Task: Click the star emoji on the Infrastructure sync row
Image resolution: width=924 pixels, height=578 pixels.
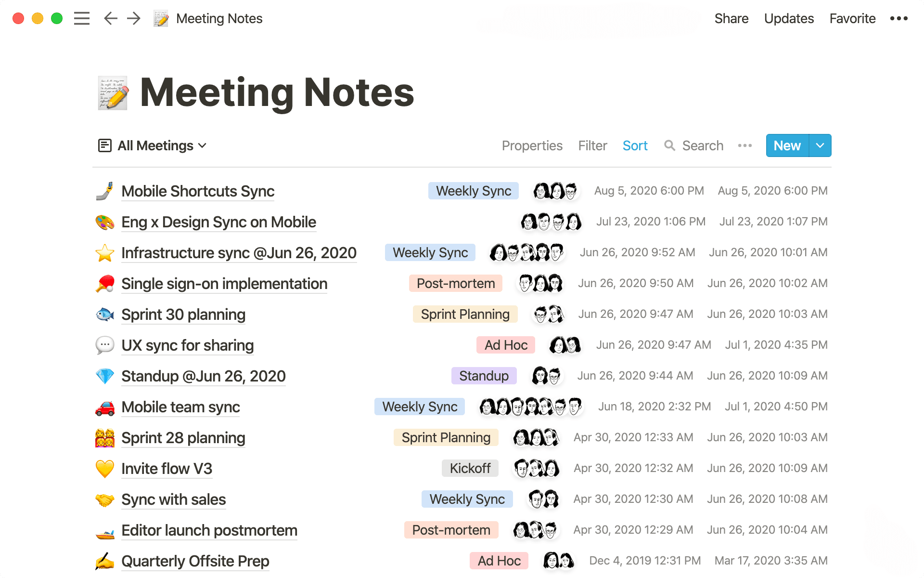Action: 105,252
